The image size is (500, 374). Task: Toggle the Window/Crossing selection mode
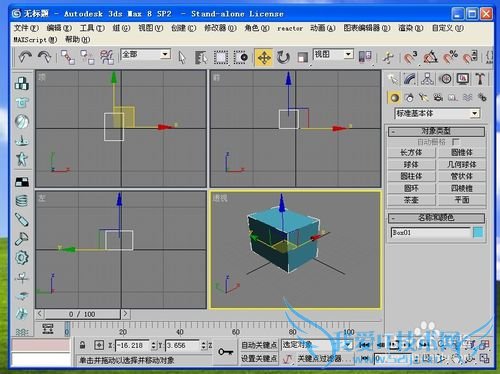point(241,57)
